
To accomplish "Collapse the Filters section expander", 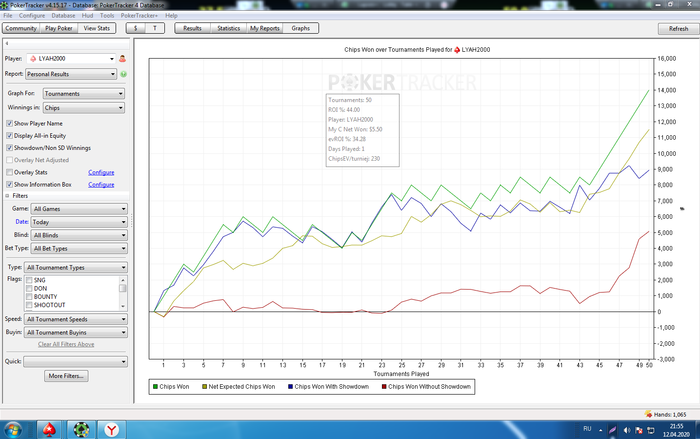I will coord(7,196).
